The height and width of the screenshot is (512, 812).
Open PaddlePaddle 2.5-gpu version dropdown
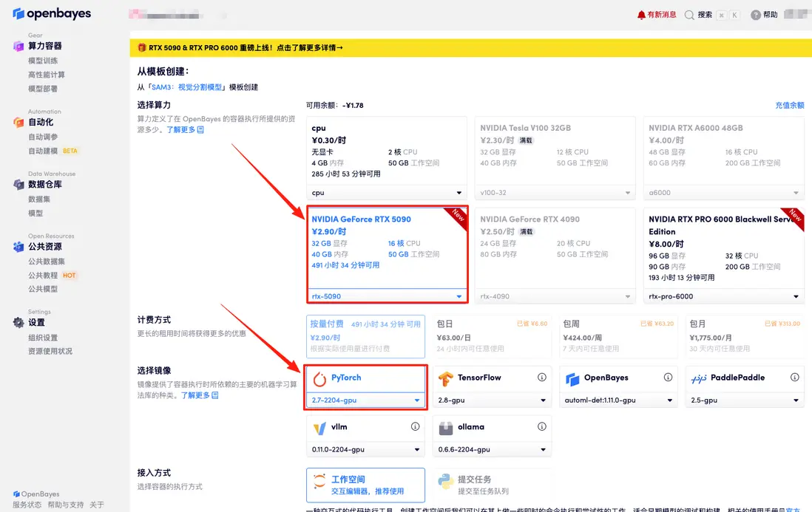[x=745, y=400]
